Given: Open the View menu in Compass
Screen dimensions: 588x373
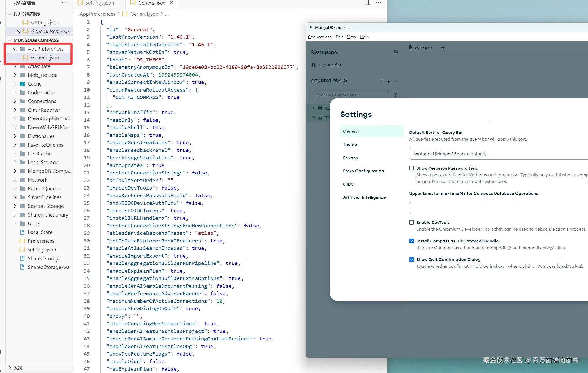Looking at the screenshot, I should pos(351,37).
